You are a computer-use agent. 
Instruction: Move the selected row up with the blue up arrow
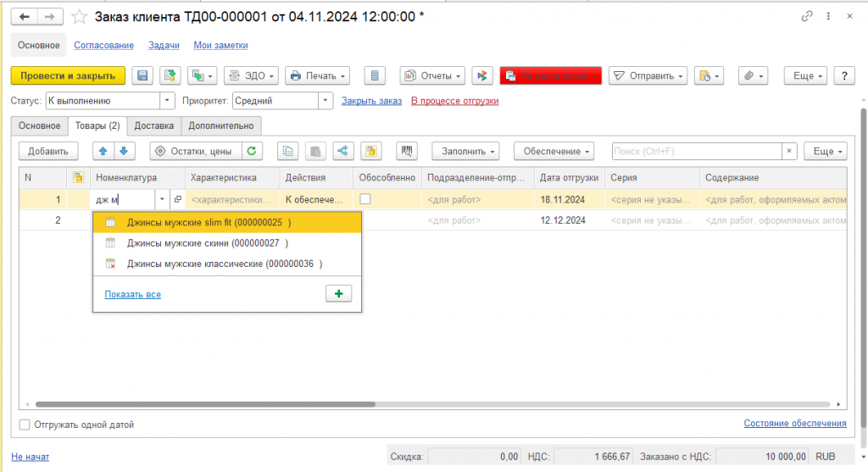tap(103, 151)
